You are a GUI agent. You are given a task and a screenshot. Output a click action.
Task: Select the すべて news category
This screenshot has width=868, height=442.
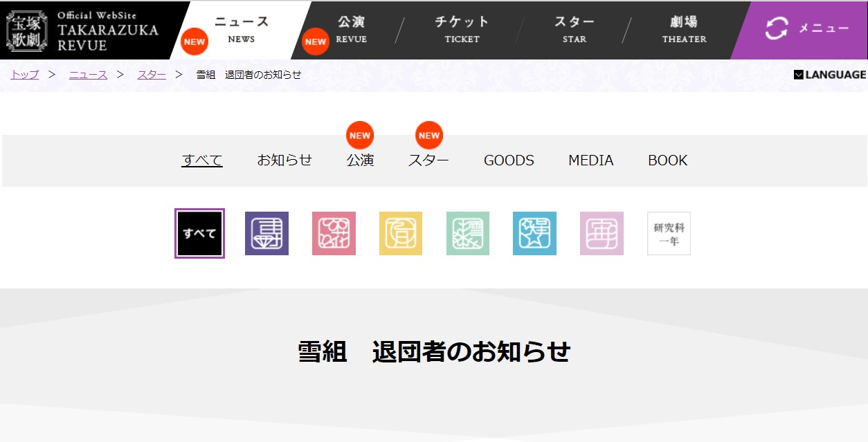tap(202, 160)
